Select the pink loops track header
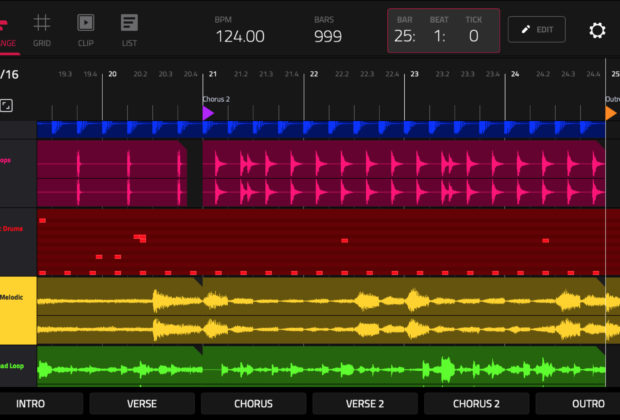This screenshot has height=420, width=620. [x=18, y=173]
